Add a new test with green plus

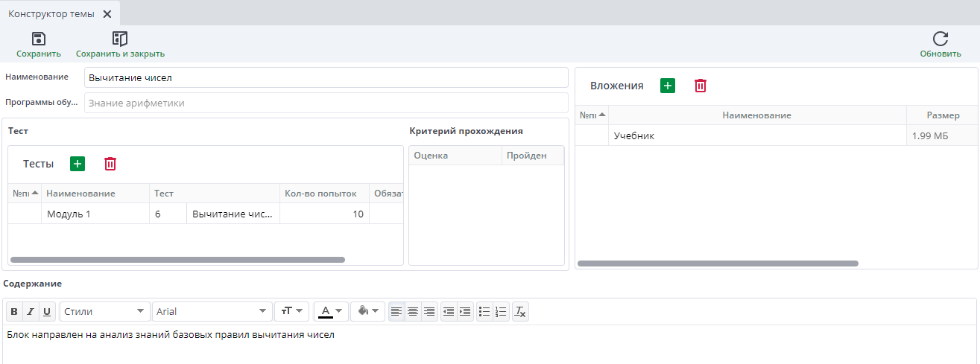click(x=78, y=164)
